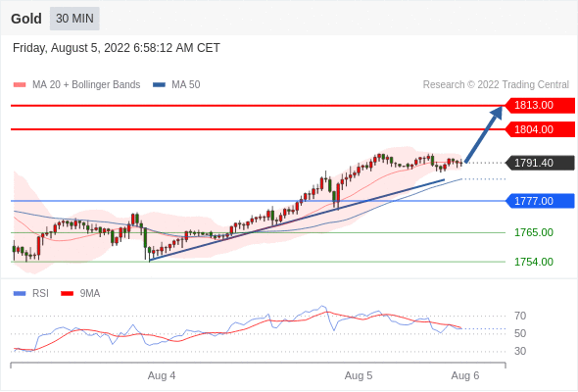578x392 pixels.
Task: Click the 9MA legend swatch
Action: tap(67, 294)
